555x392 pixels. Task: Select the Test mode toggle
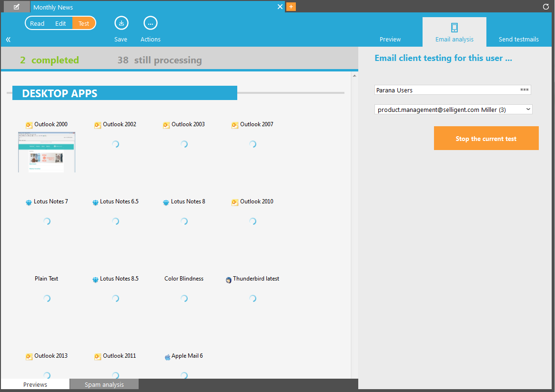coord(84,23)
